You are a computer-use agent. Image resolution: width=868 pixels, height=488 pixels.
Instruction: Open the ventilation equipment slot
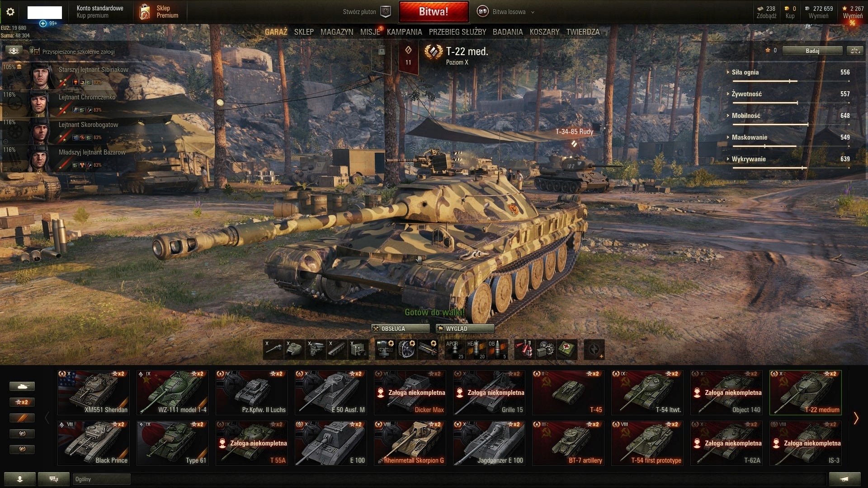tap(406, 349)
